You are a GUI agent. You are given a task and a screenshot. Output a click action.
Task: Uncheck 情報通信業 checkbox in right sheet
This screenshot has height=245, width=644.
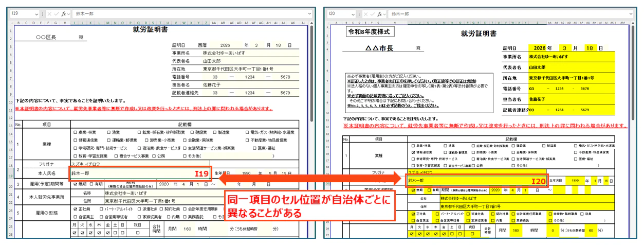click(413, 153)
